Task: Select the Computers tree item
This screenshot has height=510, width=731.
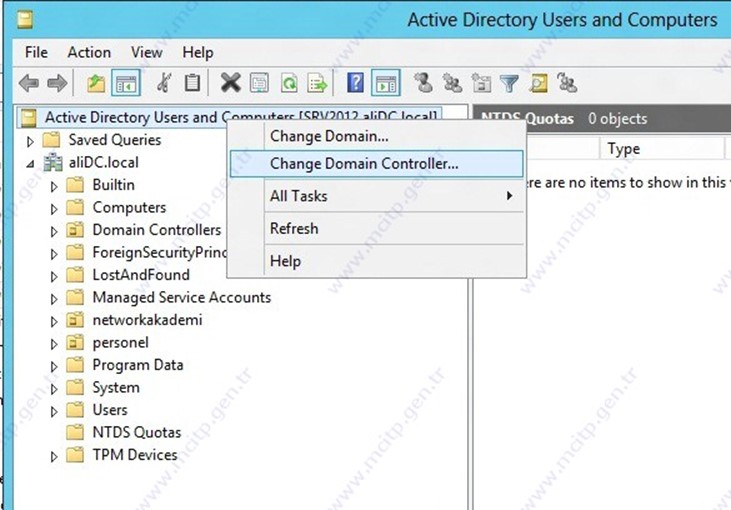Action: (129, 207)
